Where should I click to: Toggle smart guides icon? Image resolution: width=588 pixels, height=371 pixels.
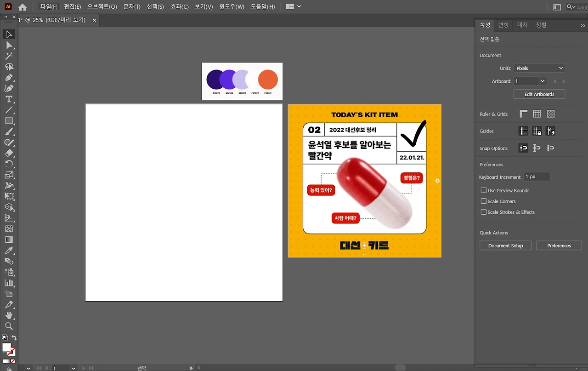[x=551, y=131]
